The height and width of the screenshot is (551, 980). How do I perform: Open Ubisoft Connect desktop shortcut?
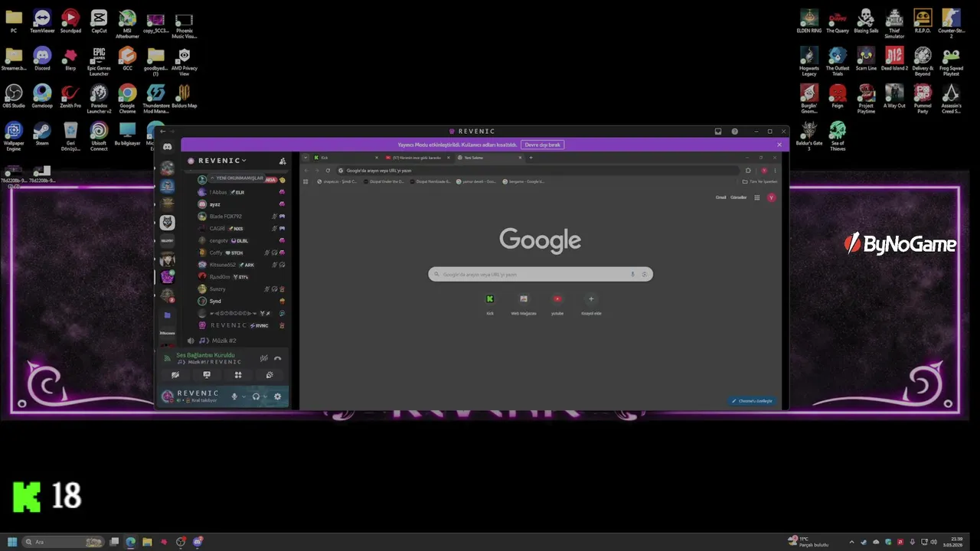[99, 136]
